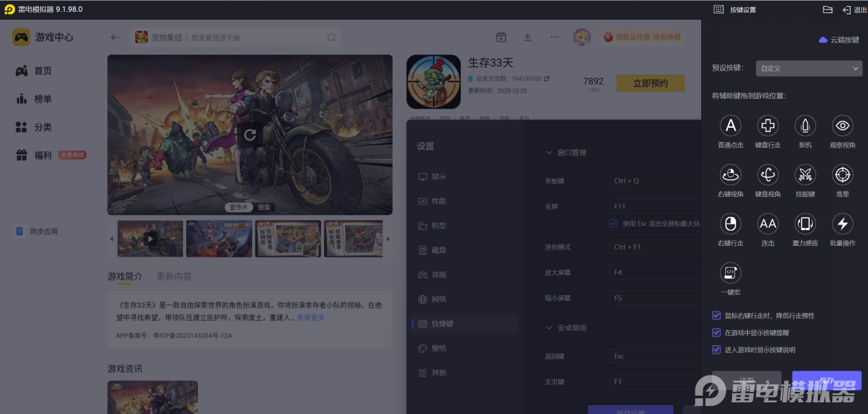This screenshot has height=414, width=868.
Task: Collapse the 窗口管理 section
Action: [548, 152]
